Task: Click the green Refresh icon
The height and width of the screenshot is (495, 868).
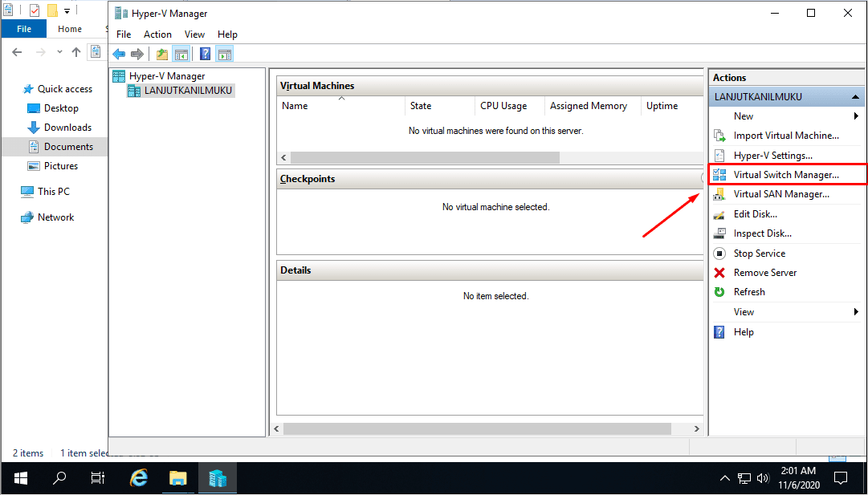Action: (719, 292)
